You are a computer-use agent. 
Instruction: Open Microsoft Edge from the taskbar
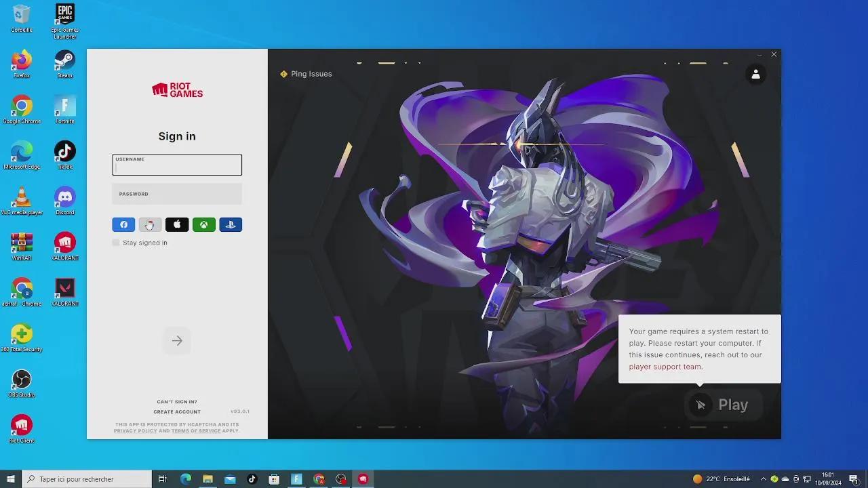(x=185, y=479)
